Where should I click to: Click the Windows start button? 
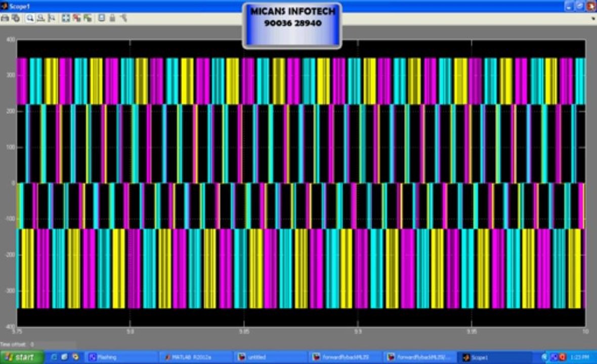[22, 357]
